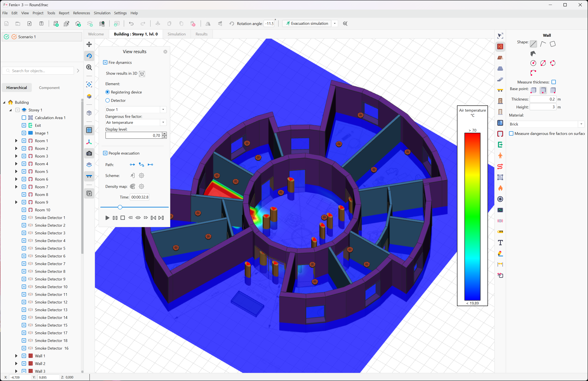Select Registering device radio button
The width and height of the screenshot is (588, 381).
(x=108, y=92)
